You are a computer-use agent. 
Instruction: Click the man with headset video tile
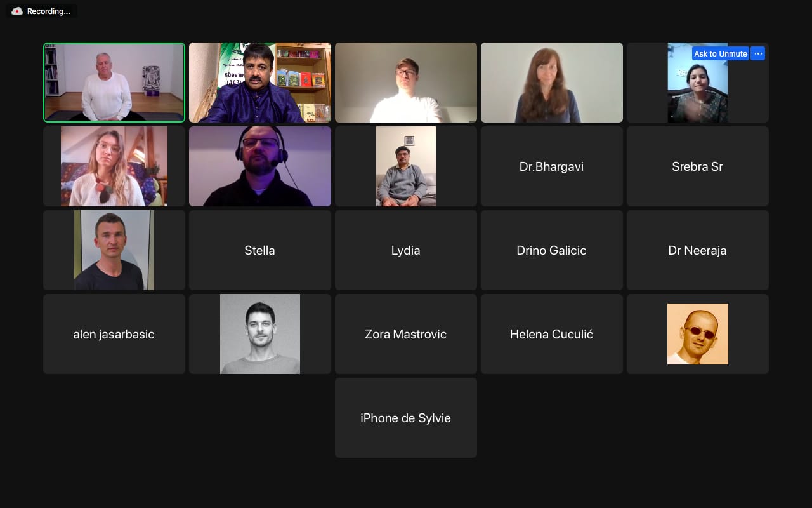pyautogui.click(x=260, y=166)
